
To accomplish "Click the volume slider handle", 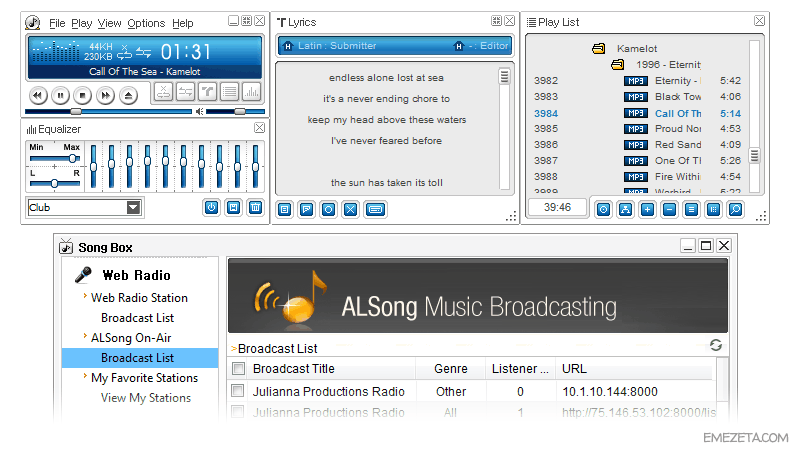I will (240, 111).
